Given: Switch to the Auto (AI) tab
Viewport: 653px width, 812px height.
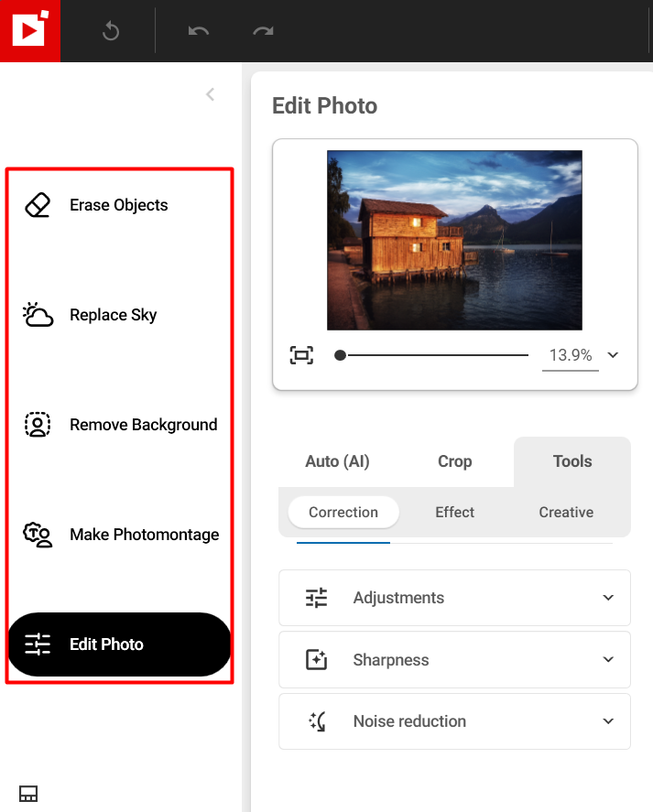Looking at the screenshot, I should point(337,461).
